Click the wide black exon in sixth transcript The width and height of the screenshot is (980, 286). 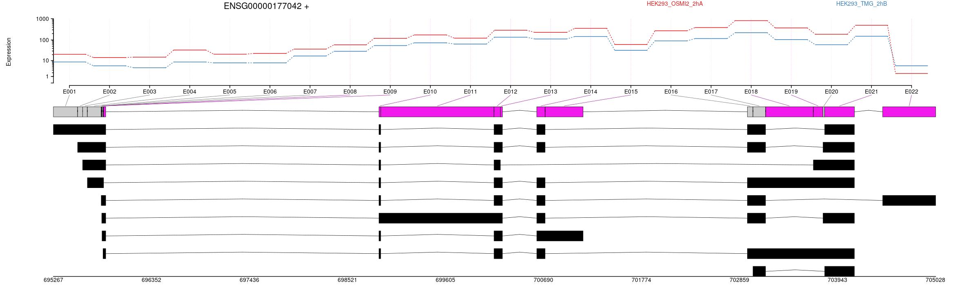pyautogui.click(x=441, y=218)
